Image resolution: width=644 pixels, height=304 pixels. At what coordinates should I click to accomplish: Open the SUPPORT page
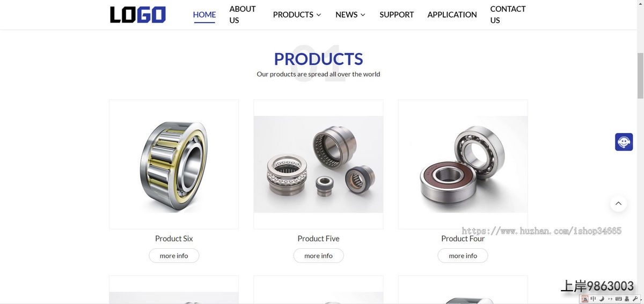tap(397, 14)
